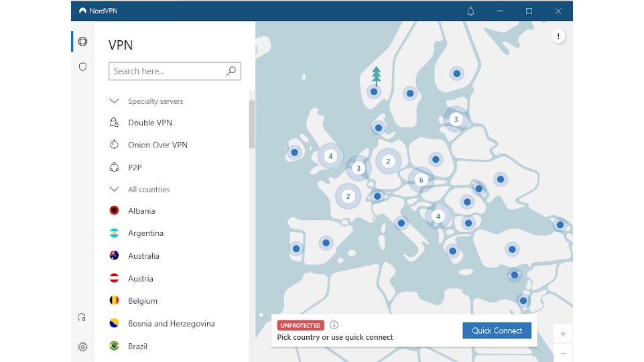Click the UNPROTECTED status badge
The height and width of the screenshot is (362, 644).
click(301, 325)
